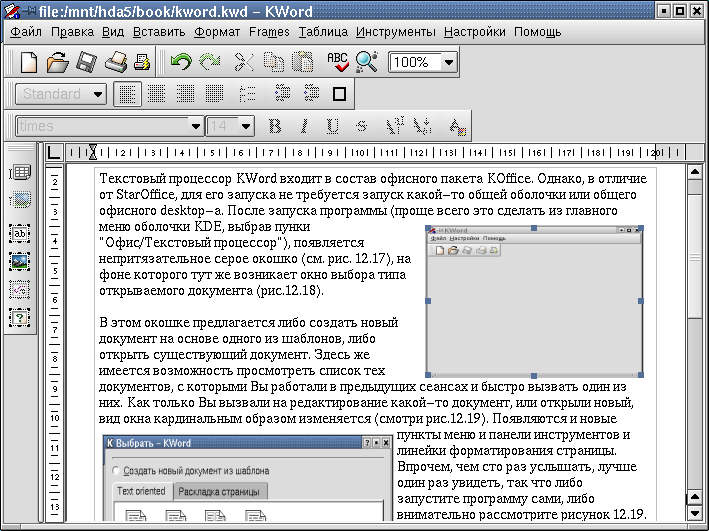Click the font color icon

[457, 126]
